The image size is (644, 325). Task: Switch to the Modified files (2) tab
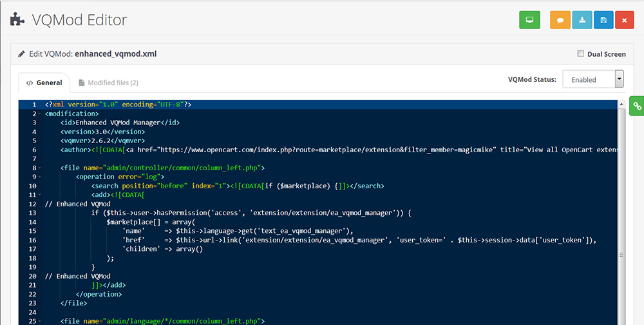pyautogui.click(x=108, y=83)
